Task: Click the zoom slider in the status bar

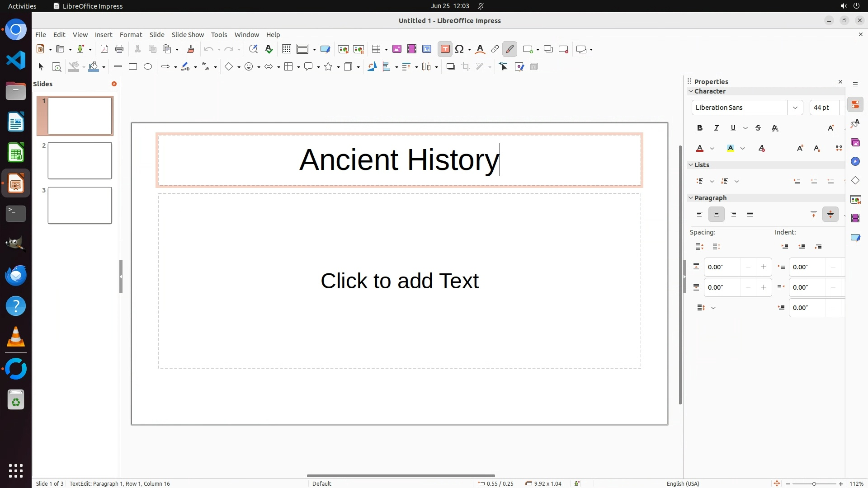Action: coord(814,483)
